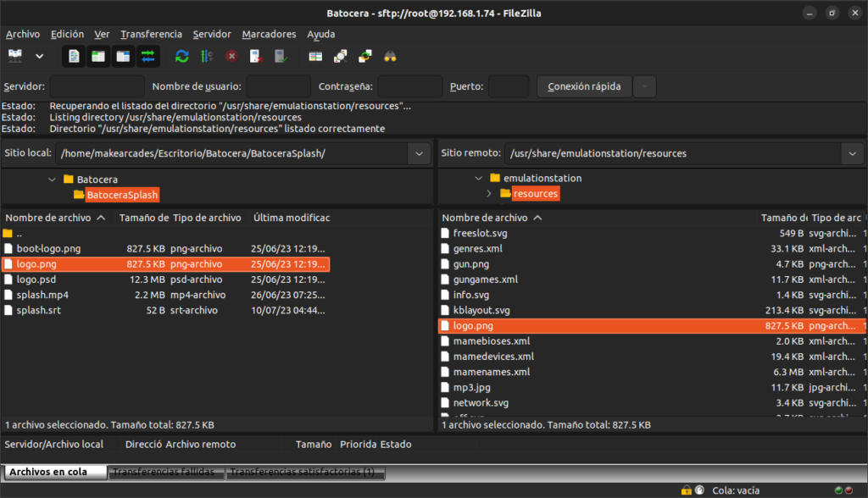Viewport: 868px width, 498px height.
Task: Sort local files by Última modificación
Action: point(292,218)
